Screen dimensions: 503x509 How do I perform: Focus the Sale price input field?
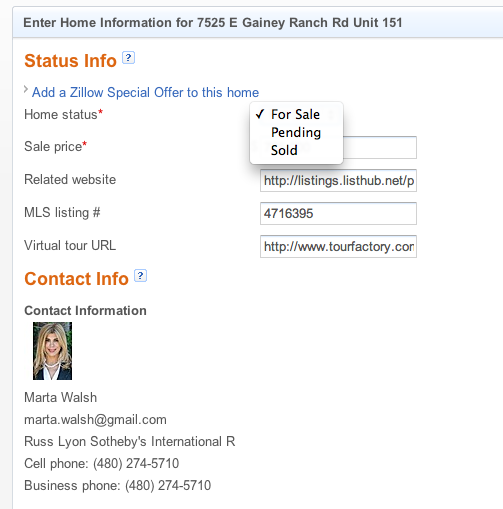pos(380,147)
